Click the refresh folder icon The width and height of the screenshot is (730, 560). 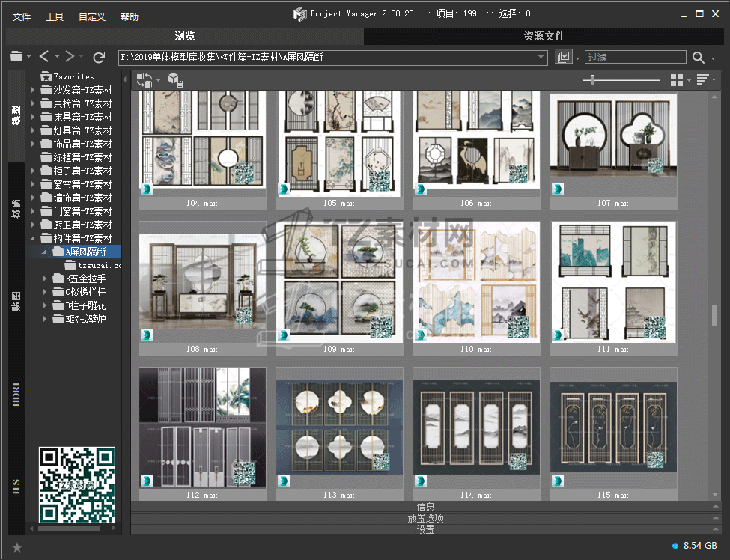point(99,57)
